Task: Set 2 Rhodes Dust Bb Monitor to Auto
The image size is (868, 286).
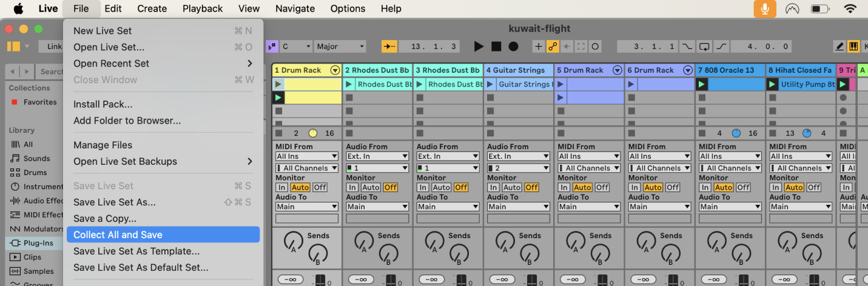Action: coord(371,187)
